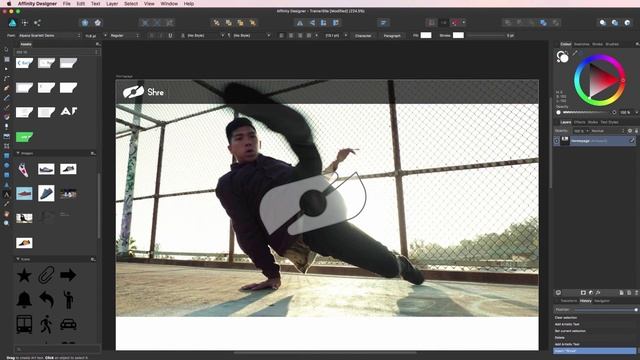Click the Alignment toolbar icon
This screenshot has width=640, height=360.
pos(383,23)
